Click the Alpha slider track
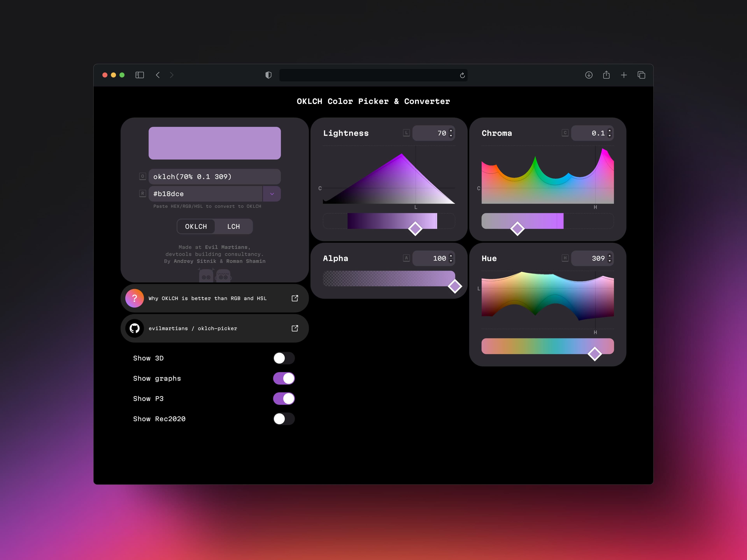The height and width of the screenshot is (560, 747). 388,278
